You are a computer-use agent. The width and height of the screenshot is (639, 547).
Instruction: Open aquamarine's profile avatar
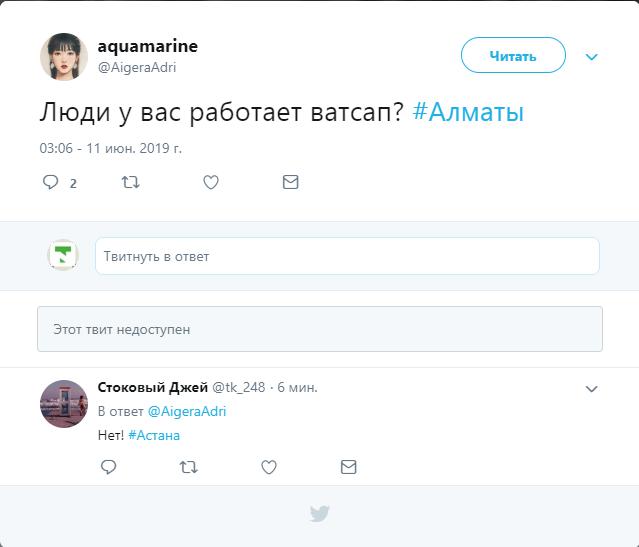click(64, 56)
